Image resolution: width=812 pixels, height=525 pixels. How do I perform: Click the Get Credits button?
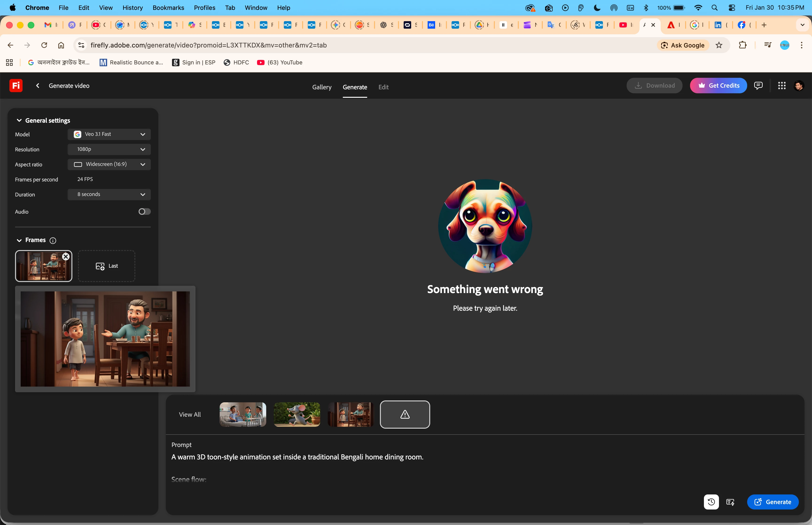pyautogui.click(x=718, y=86)
